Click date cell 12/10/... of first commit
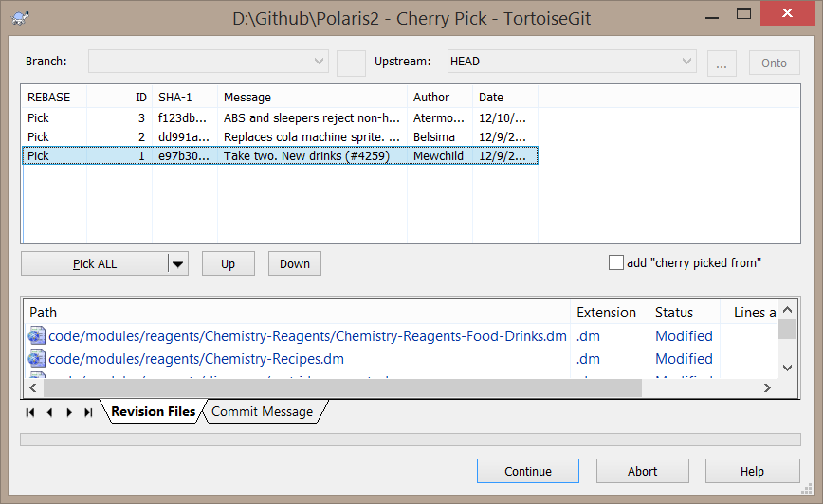The image size is (823, 504). coord(503,118)
